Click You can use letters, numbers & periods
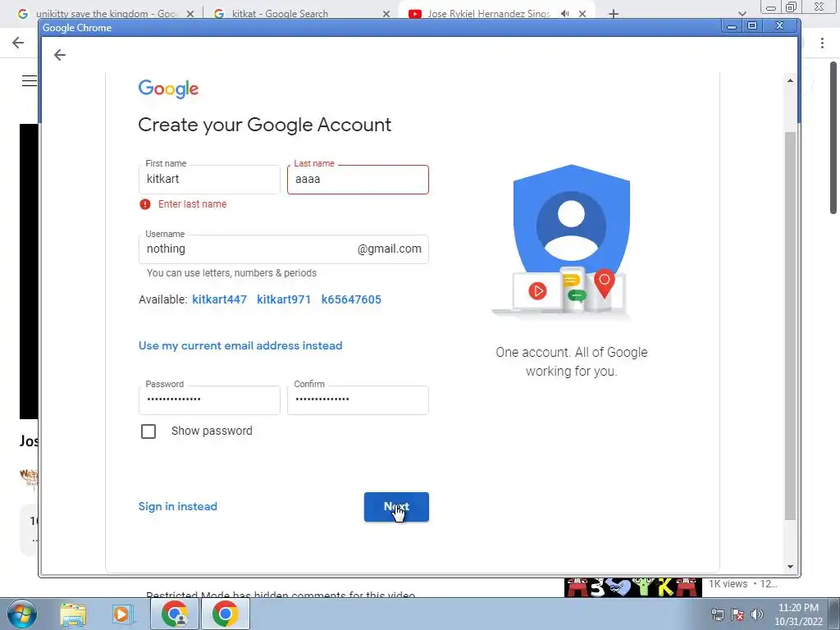The image size is (840, 630). pyautogui.click(x=231, y=273)
